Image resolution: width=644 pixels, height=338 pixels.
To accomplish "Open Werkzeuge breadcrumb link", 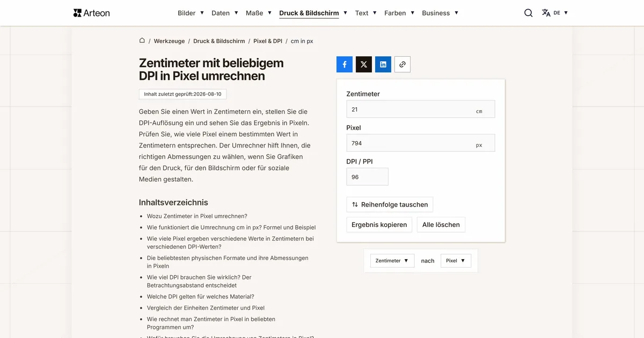I will point(169,41).
